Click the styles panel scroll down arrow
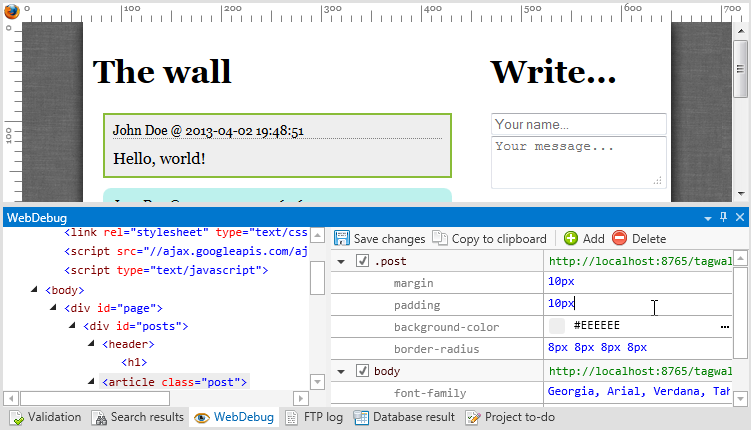 740,398
